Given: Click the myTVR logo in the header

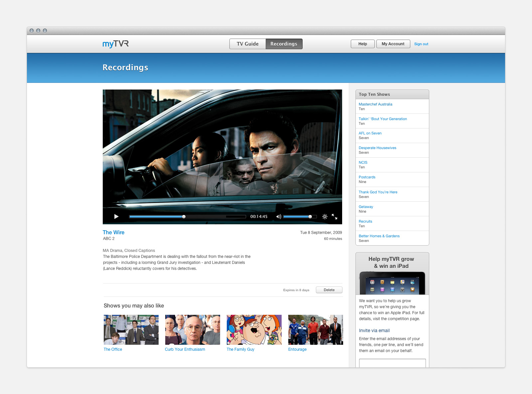Looking at the screenshot, I should (x=115, y=44).
